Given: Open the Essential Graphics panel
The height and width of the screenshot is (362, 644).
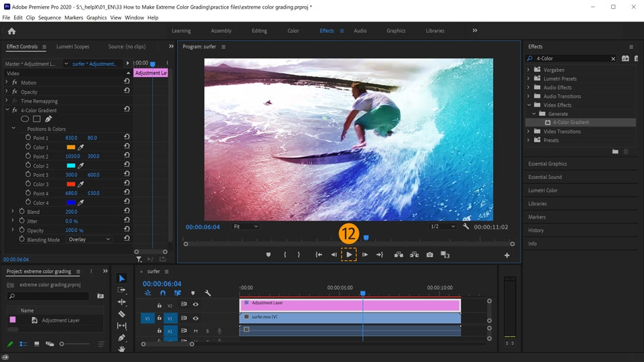Looking at the screenshot, I should [547, 164].
